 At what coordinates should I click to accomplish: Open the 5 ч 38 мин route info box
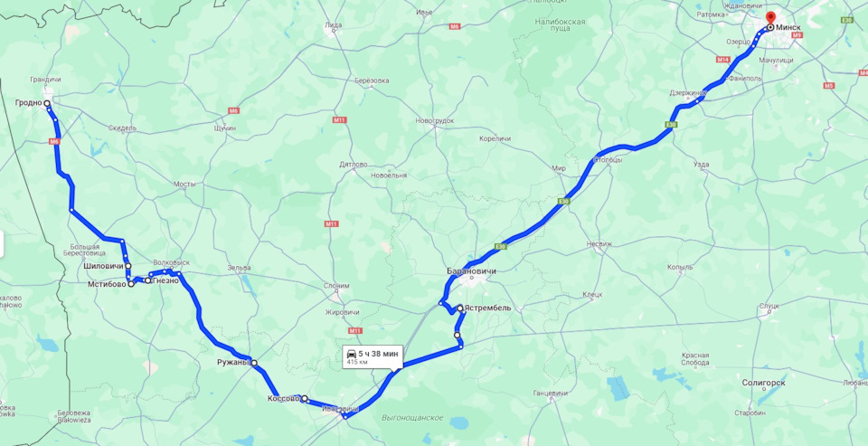pos(372,357)
